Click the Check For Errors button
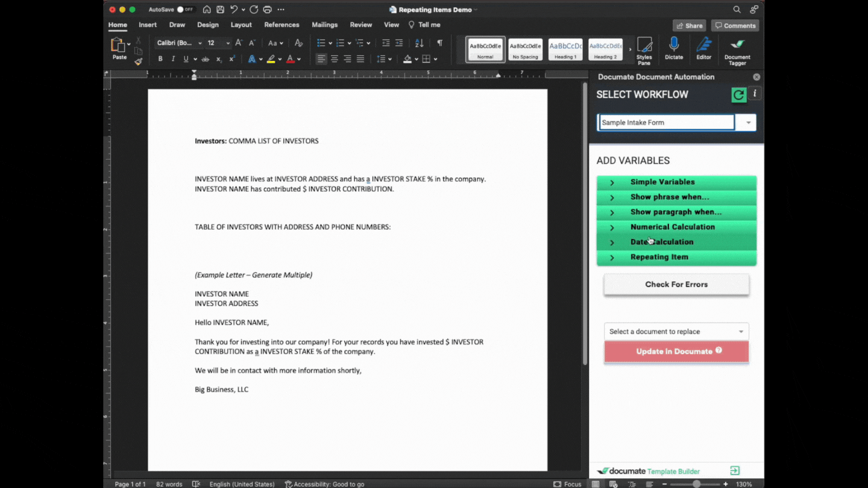The image size is (868, 488). pyautogui.click(x=676, y=284)
